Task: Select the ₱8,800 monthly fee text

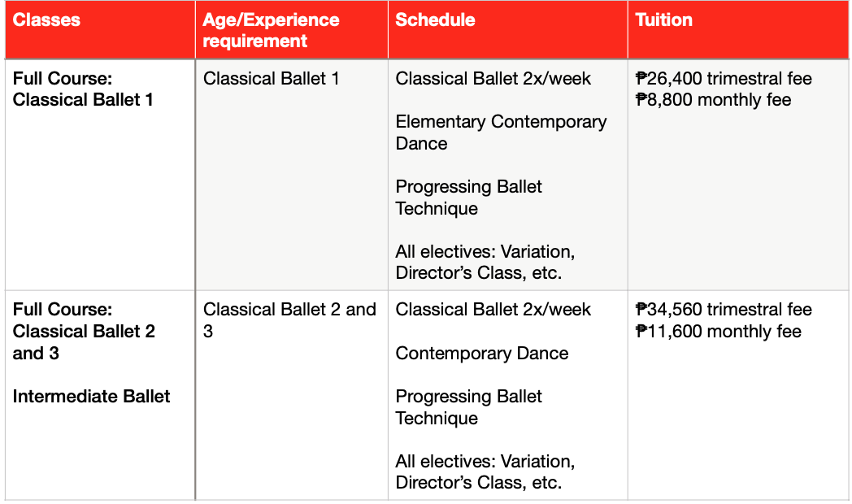Action: click(713, 100)
